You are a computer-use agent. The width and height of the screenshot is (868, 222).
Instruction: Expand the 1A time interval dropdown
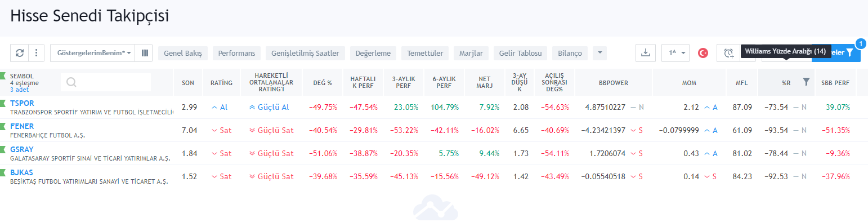click(x=675, y=53)
